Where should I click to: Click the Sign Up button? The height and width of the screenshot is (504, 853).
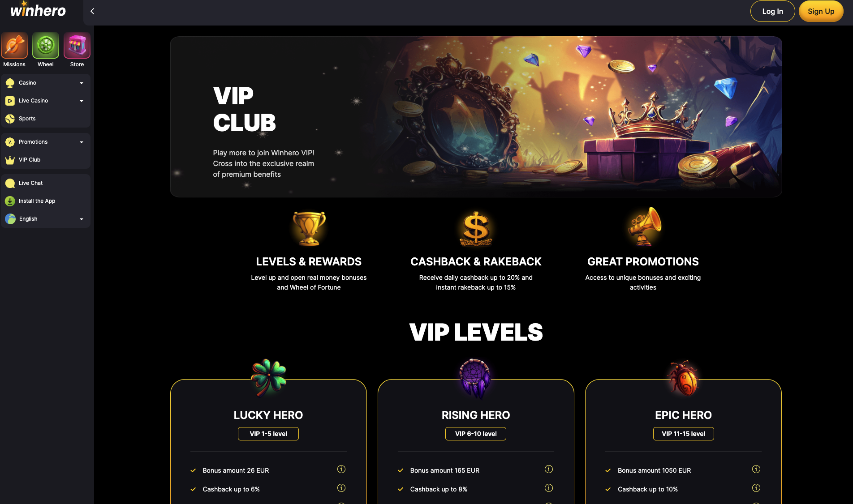click(x=821, y=11)
